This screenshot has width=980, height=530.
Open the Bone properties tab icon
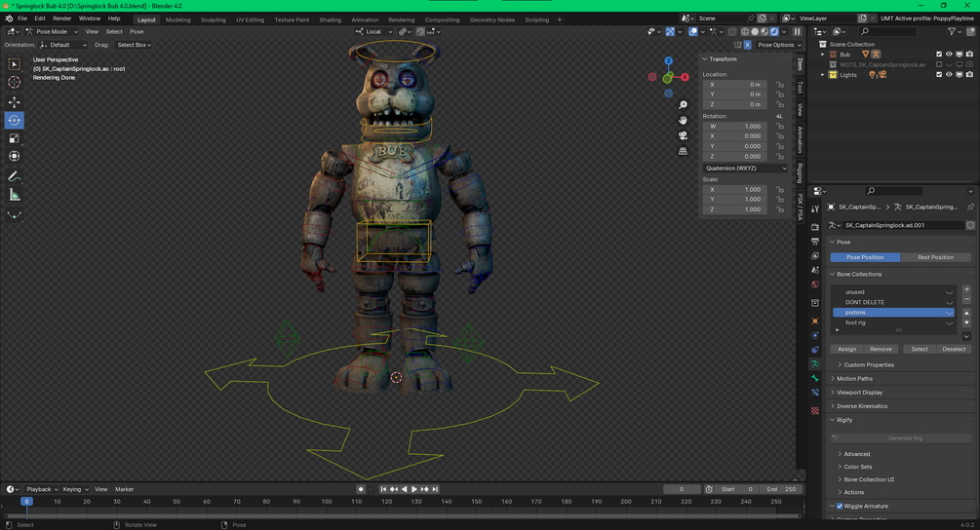click(815, 378)
